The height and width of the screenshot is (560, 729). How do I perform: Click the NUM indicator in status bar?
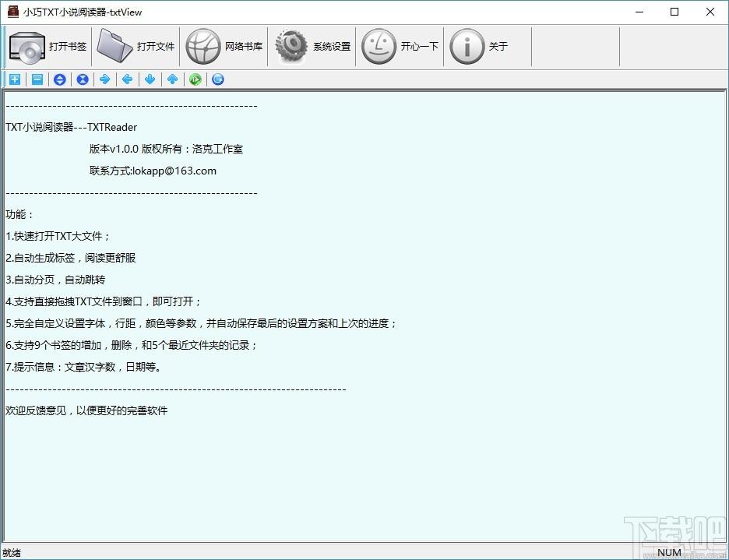click(x=669, y=552)
